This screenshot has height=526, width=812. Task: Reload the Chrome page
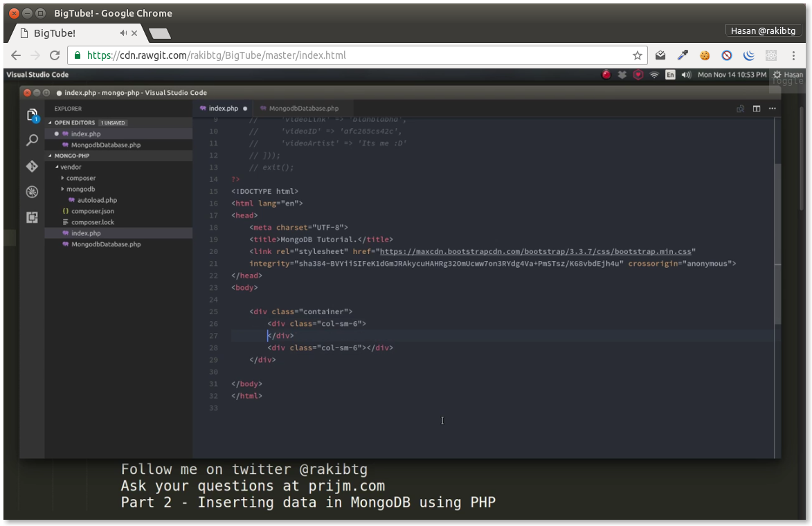point(55,55)
